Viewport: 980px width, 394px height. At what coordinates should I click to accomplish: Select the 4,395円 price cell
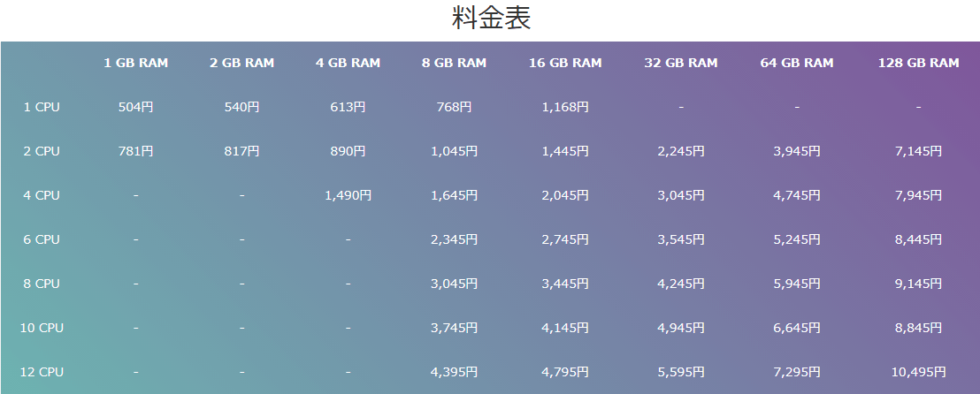coord(455,372)
